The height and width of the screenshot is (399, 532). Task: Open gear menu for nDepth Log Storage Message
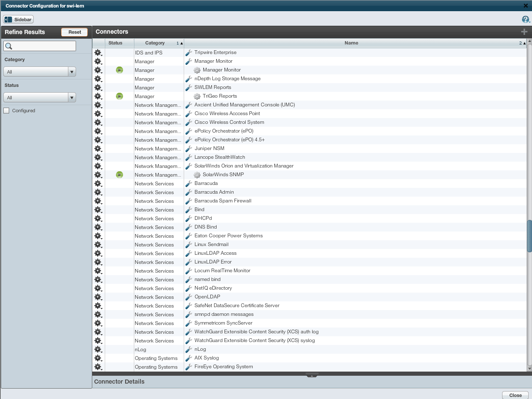[x=98, y=79]
